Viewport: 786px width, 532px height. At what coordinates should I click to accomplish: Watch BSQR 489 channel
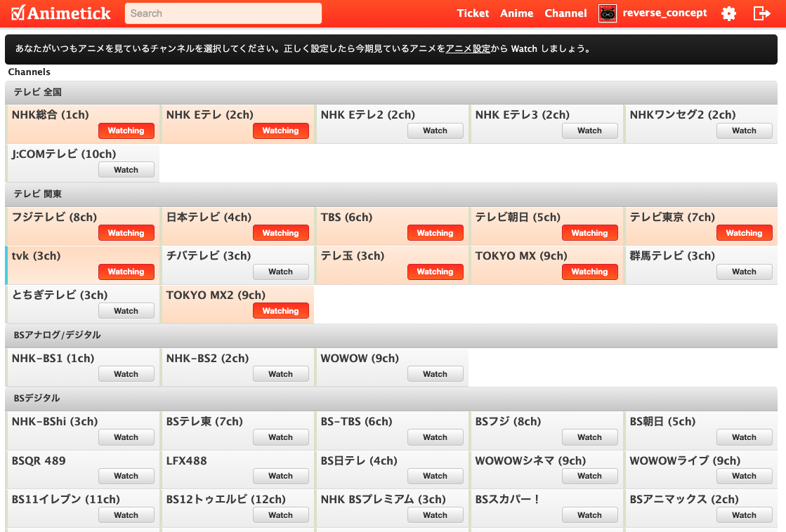point(126,476)
